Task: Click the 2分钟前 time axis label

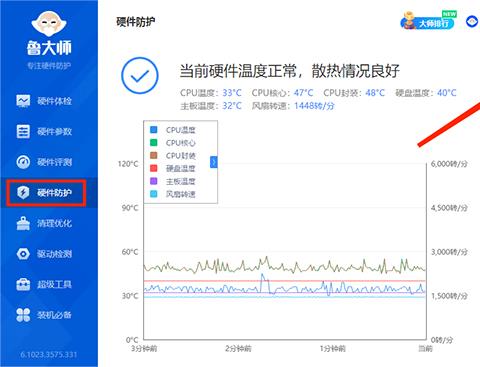Action: pos(238,349)
